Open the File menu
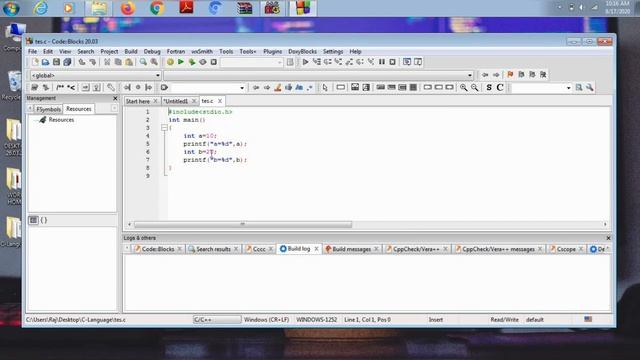 [x=32, y=51]
